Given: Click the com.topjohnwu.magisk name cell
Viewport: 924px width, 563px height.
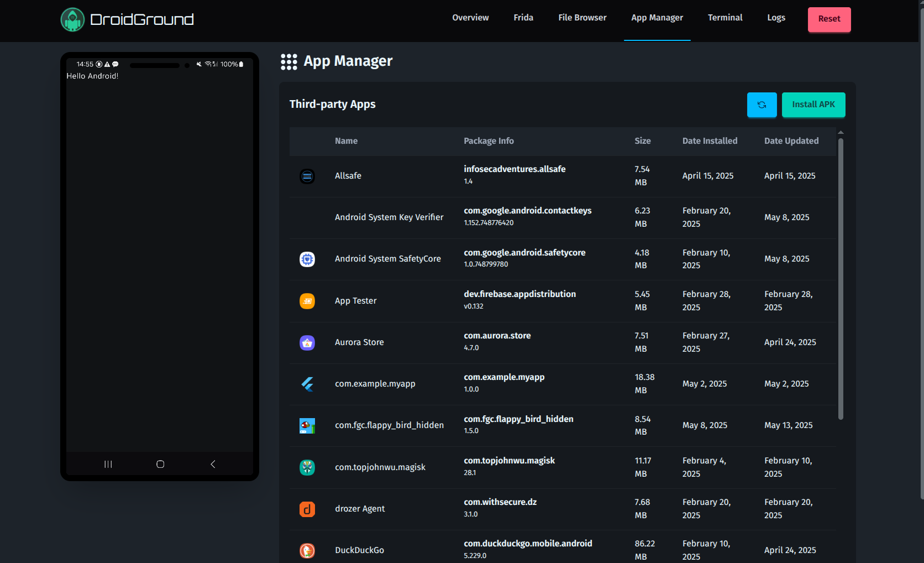Looking at the screenshot, I should [380, 467].
